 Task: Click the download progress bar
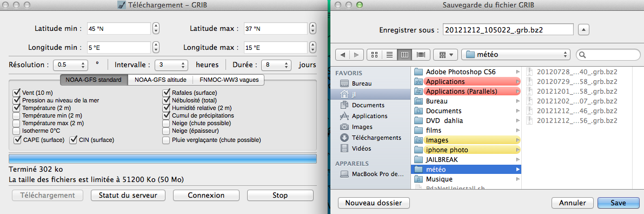(163, 158)
